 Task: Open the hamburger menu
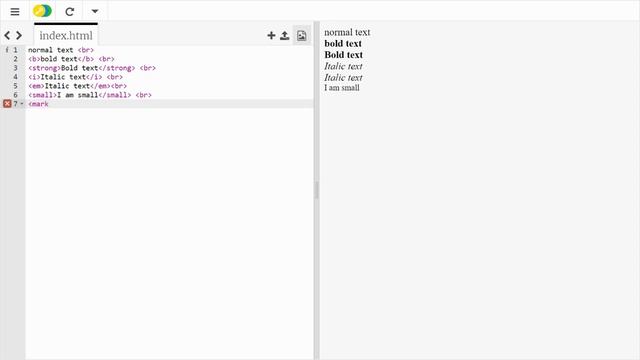[x=15, y=11]
